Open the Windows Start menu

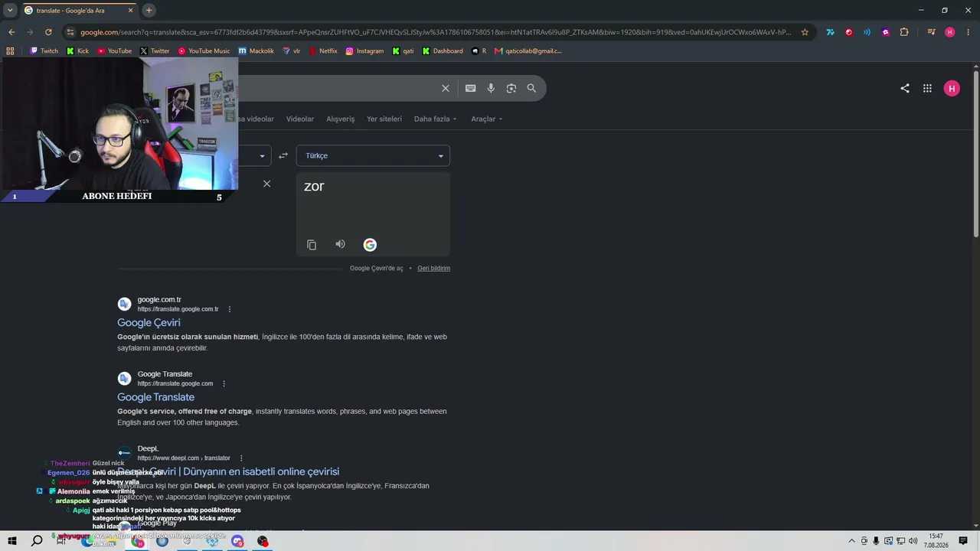(11, 541)
